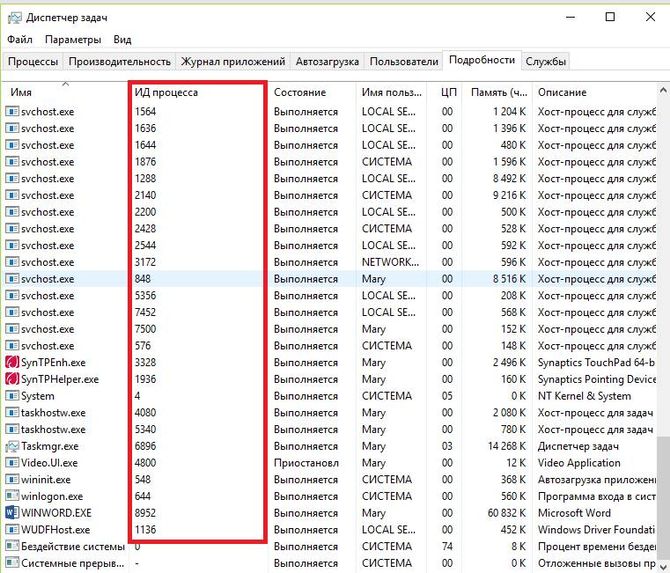Image resolution: width=670 pixels, height=573 pixels.
Task: Click icon of svchost.exe PID 1564
Action: (x=12, y=112)
